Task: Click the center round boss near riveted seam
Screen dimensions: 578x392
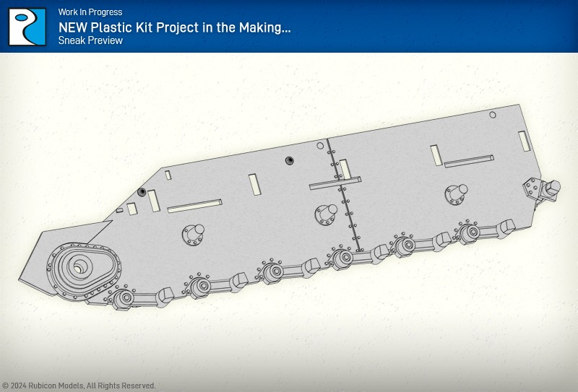Action: click(324, 213)
